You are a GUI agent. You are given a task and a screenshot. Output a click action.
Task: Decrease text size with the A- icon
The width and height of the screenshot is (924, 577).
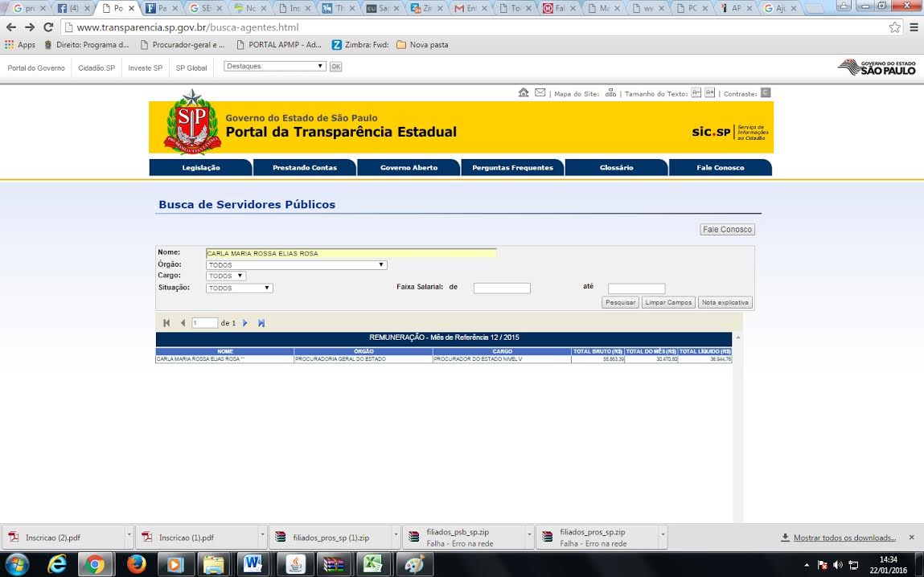(x=696, y=93)
